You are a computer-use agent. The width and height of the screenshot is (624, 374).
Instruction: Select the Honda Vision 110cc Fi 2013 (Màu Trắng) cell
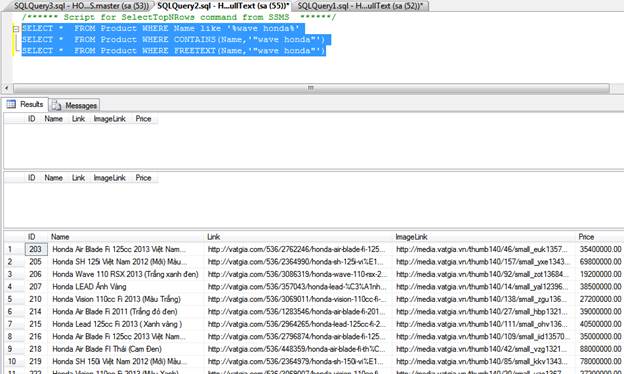(x=126, y=299)
